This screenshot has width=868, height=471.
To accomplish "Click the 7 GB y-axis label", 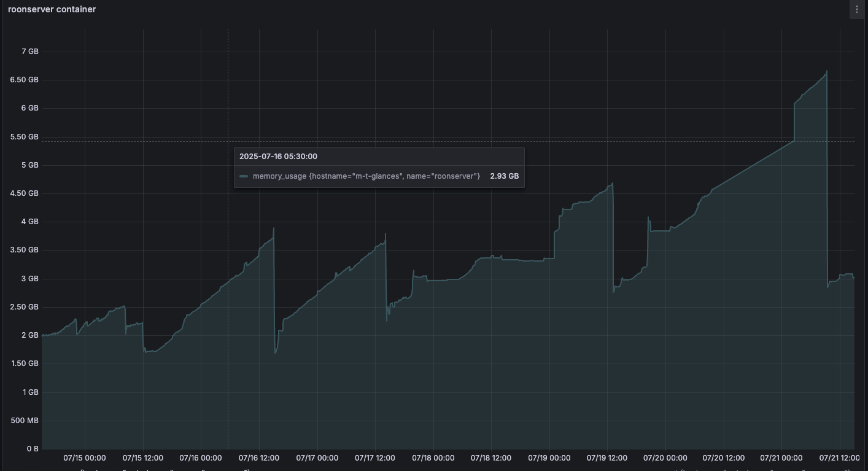I will (x=29, y=52).
